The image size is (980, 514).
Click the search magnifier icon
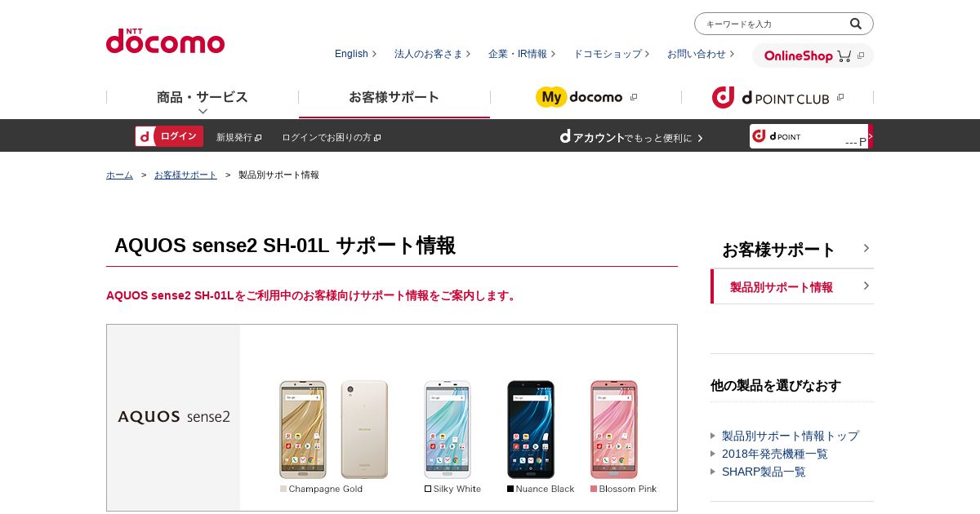pos(855,24)
